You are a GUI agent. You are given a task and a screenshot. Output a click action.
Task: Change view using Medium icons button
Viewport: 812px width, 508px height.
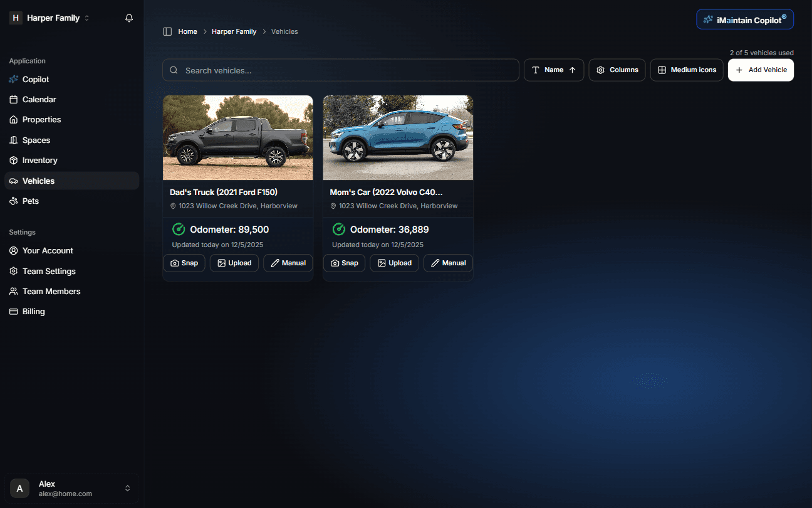tap(687, 70)
